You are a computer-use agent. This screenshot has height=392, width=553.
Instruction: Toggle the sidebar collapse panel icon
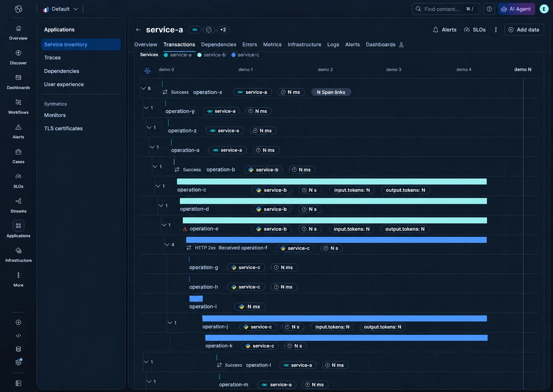pyautogui.click(x=18, y=383)
